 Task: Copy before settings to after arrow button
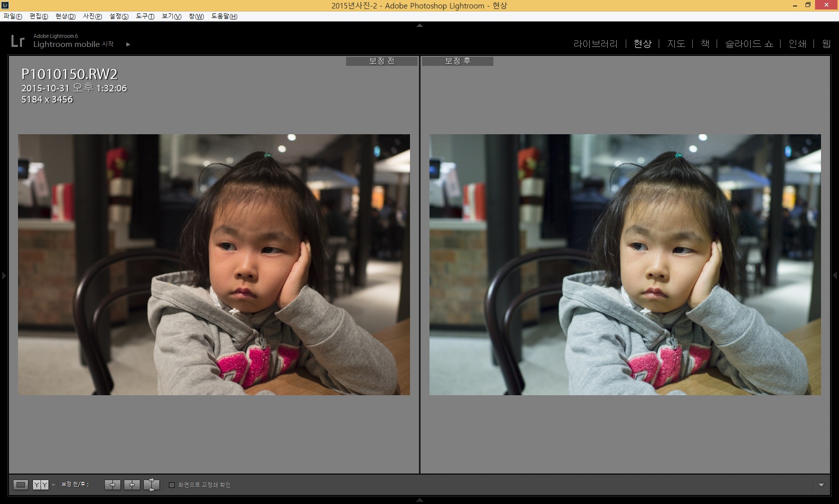112,485
